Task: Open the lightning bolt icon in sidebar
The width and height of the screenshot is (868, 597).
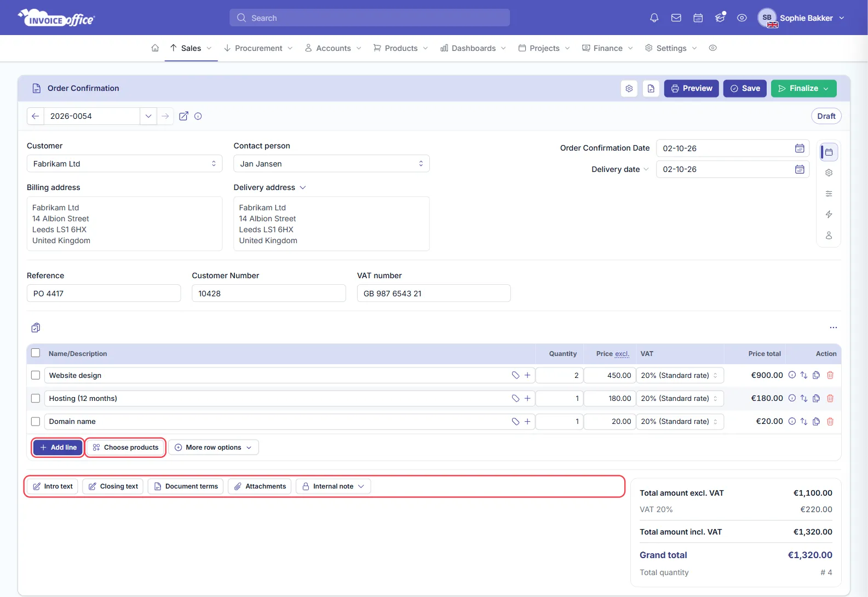Action: pyautogui.click(x=829, y=215)
